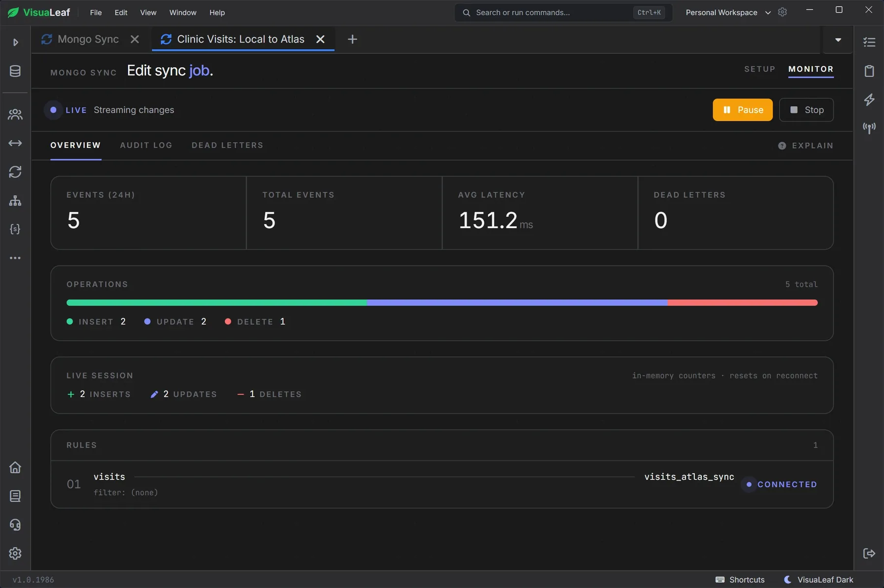This screenshot has width=884, height=588.
Task: Open the headset support icon
Action: point(15,525)
